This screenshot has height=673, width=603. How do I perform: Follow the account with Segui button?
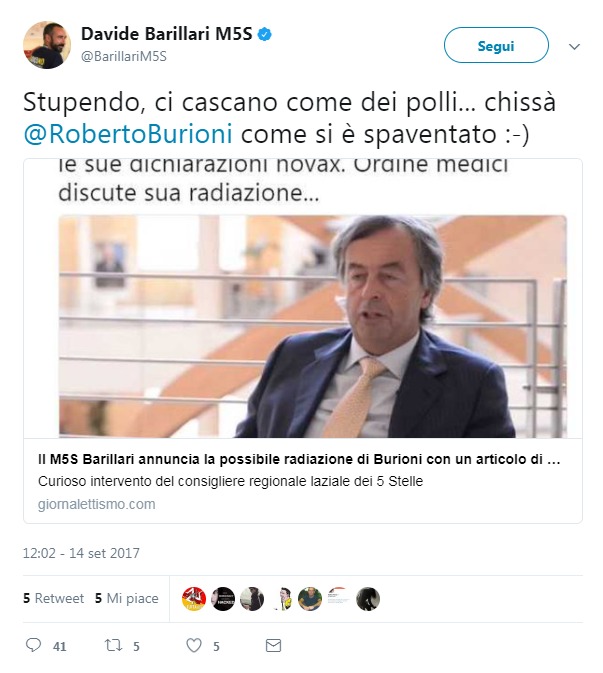point(496,45)
